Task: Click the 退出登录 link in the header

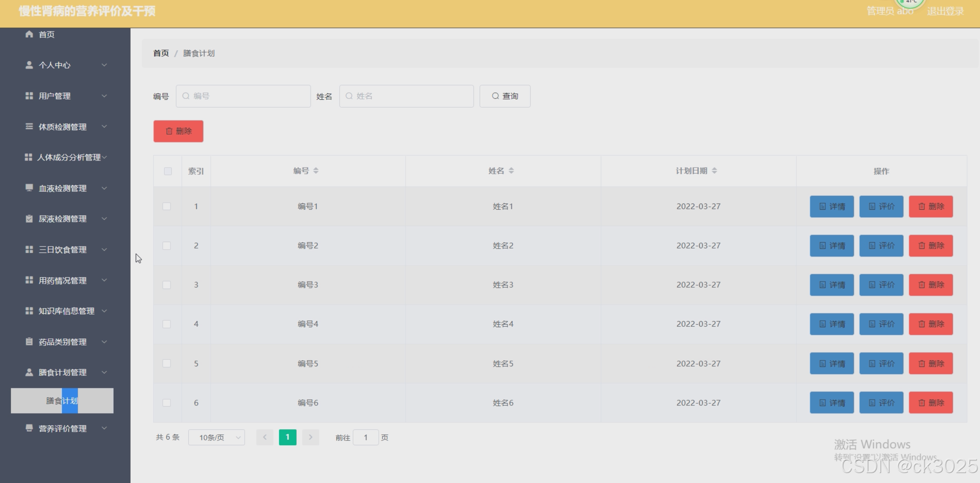Action: 945,11
